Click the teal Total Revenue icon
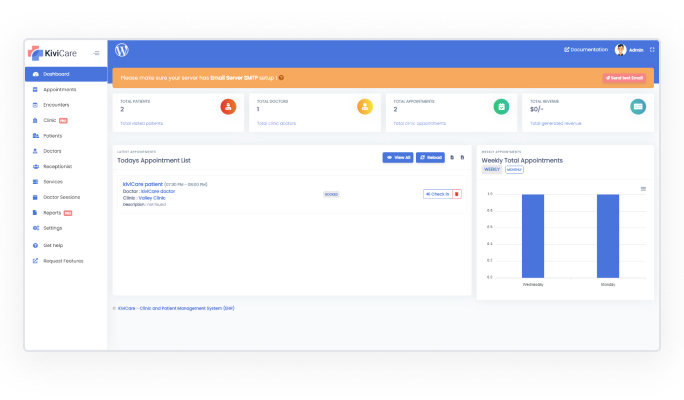Screen dimensions: 684x400 pyautogui.click(x=638, y=107)
